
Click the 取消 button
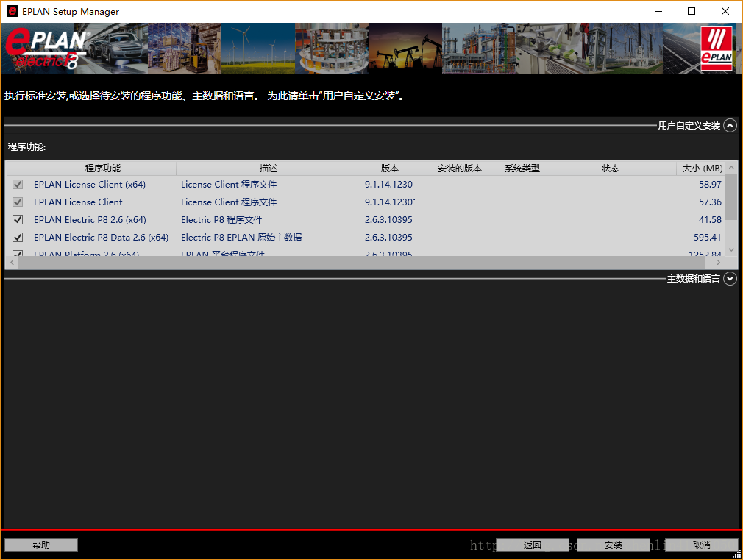point(701,545)
